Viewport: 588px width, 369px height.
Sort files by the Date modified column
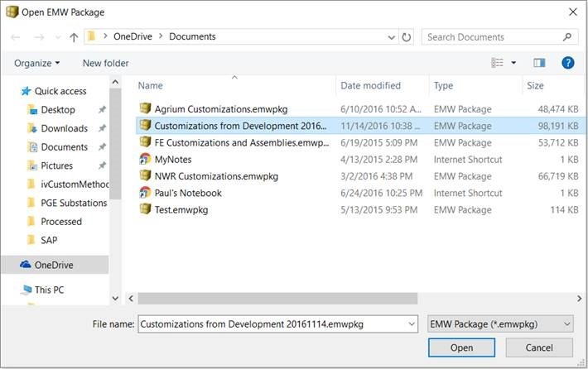tap(373, 85)
